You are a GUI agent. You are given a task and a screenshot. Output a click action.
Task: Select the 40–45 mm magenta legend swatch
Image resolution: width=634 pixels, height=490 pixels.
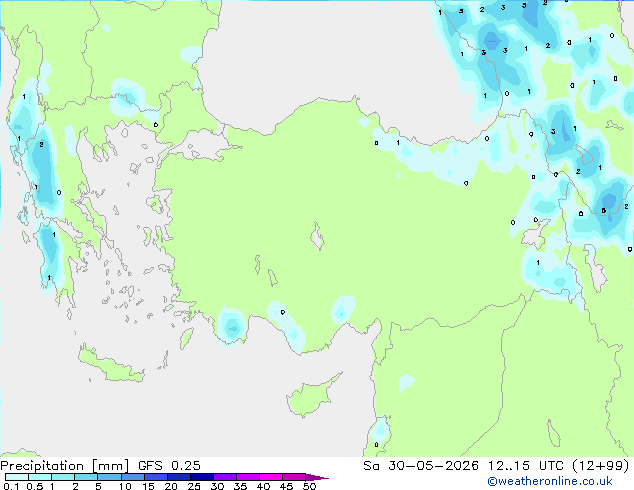click(271, 477)
